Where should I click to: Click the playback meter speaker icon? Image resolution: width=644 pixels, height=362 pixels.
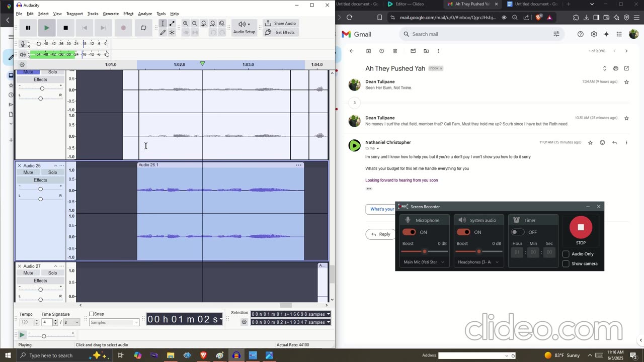[x=23, y=54]
